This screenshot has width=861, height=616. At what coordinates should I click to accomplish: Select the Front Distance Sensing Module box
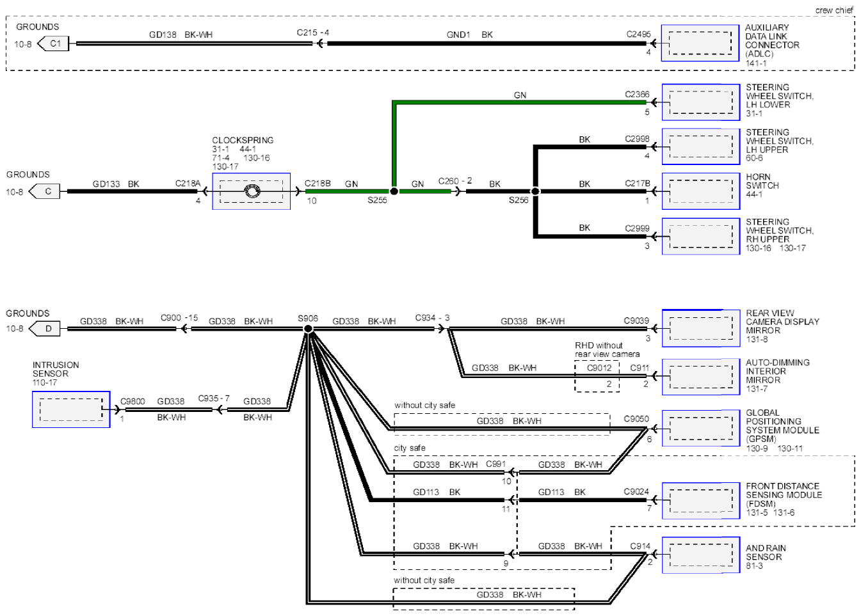(x=701, y=500)
